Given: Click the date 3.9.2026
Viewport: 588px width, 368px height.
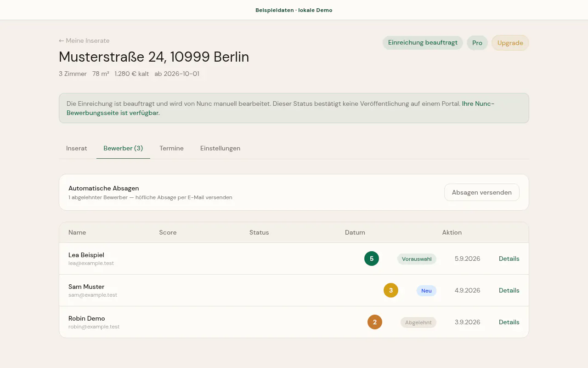Looking at the screenshot, I should 468,322.
